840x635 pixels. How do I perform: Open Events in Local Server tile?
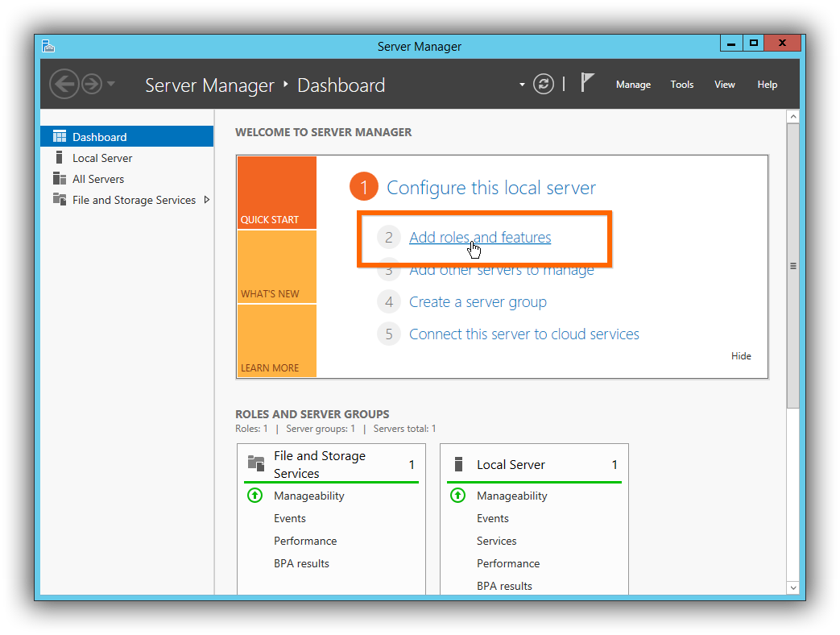click(493, 518)
